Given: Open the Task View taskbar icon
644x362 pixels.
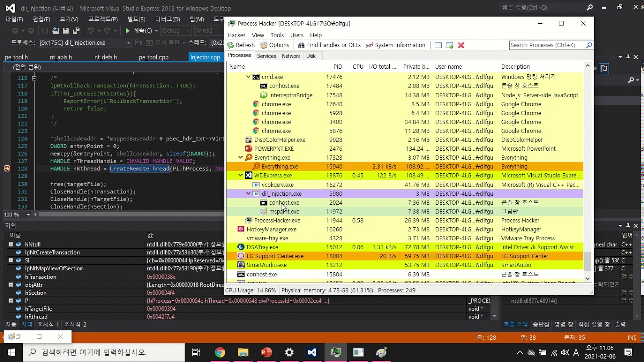Looking at the screenshot, I should [196, 352].
